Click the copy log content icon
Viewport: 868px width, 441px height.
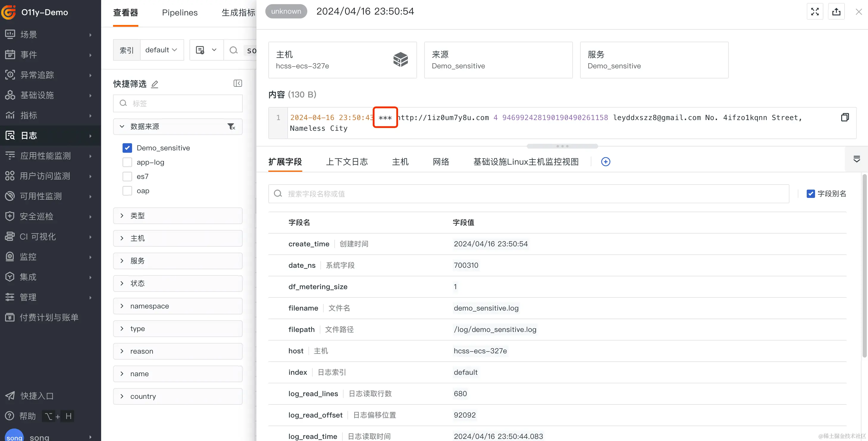pos(845,117)
